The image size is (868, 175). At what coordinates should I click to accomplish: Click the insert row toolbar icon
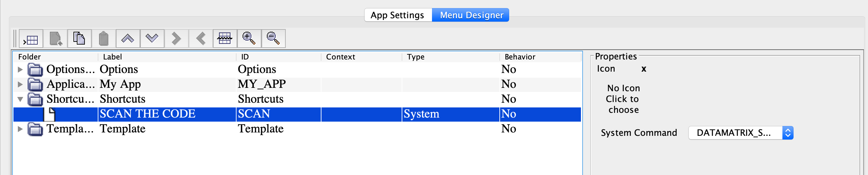[31, 39]
